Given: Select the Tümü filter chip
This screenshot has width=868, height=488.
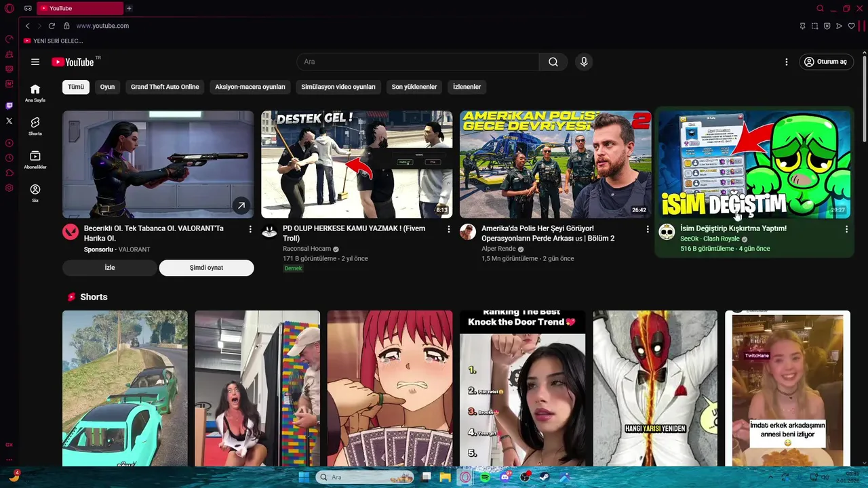Looking at the screenshot, I should (x=76, y=87).
